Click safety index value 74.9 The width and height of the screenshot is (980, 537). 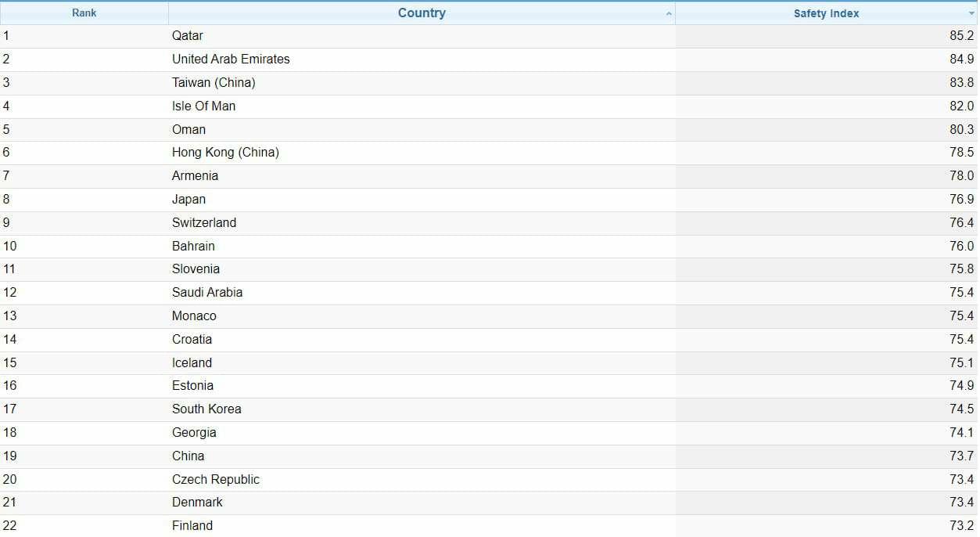(x=962, y=386)
